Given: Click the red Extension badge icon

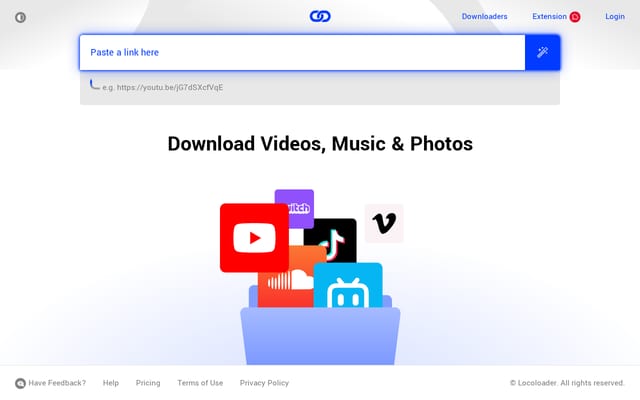Looking at the screenshot, I should click(x=575, y=17).
